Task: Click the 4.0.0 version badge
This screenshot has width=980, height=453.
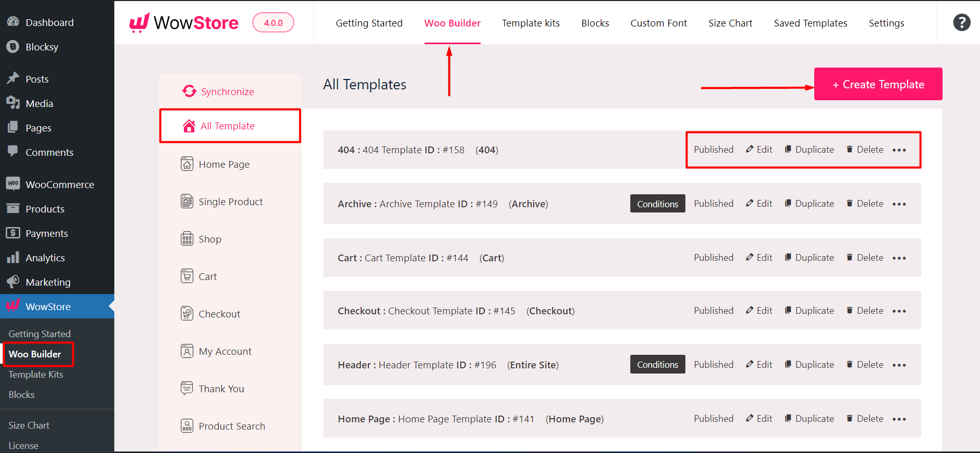Action: click(x=273, y=23)
